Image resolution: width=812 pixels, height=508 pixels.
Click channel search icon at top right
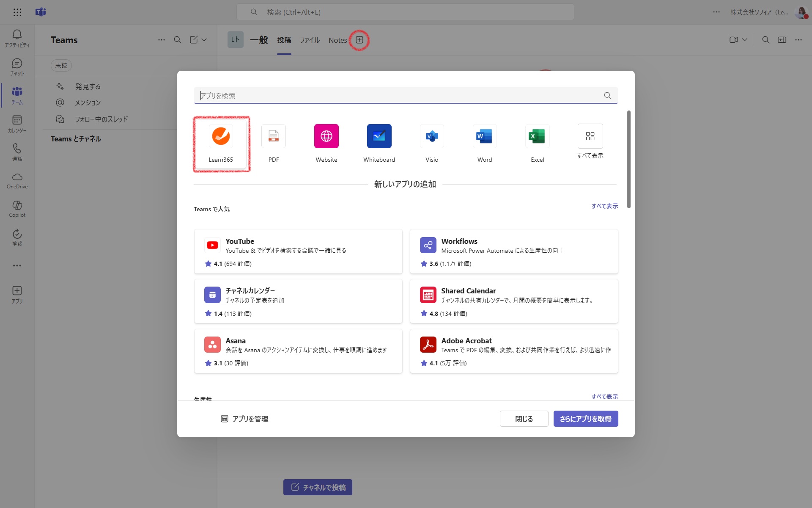pyautogui.click(x=765, y=40)
